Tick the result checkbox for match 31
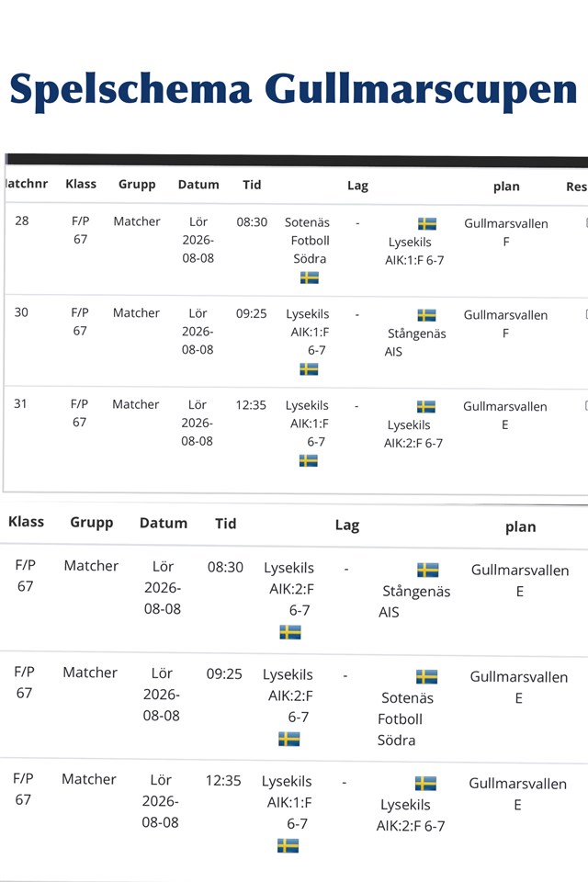588x882 pixels. click(586, 405)
